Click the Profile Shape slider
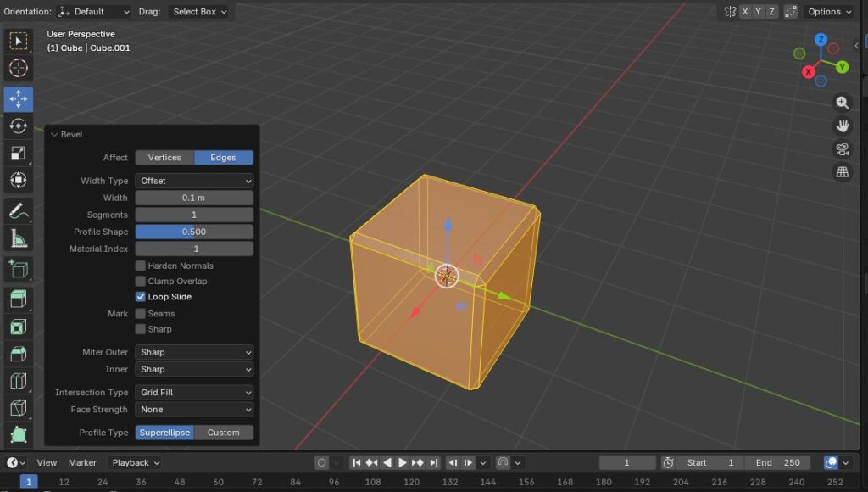This screenshot has height=492, width=868. click(x=194, y=232)
